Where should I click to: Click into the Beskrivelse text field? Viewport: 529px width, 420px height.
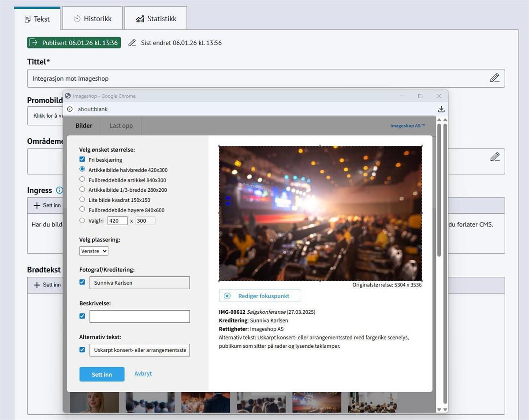point(139,316)
